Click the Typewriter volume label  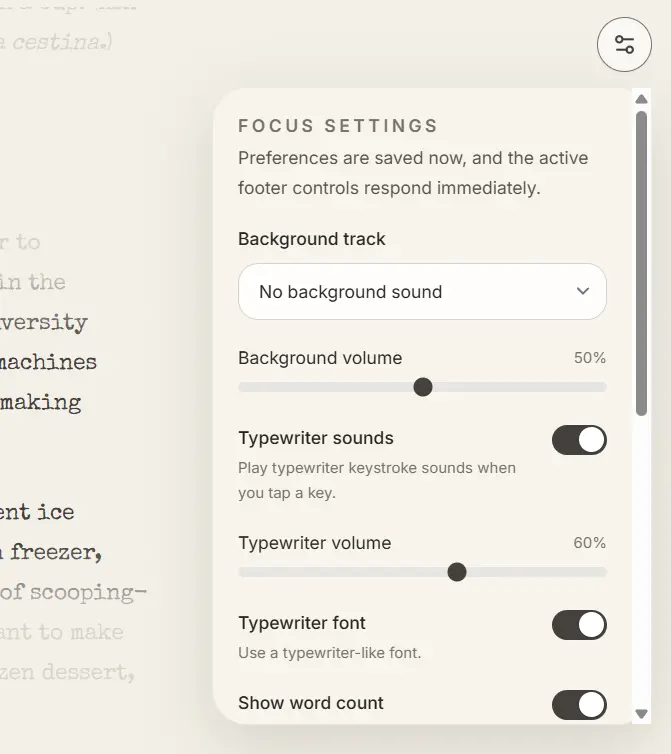tap(315, 543)
